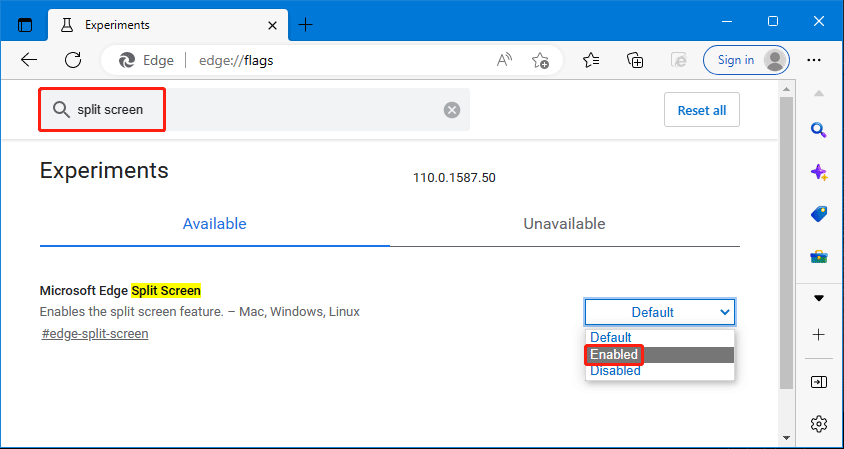Open the Favorites list icon

pos(591,60)
